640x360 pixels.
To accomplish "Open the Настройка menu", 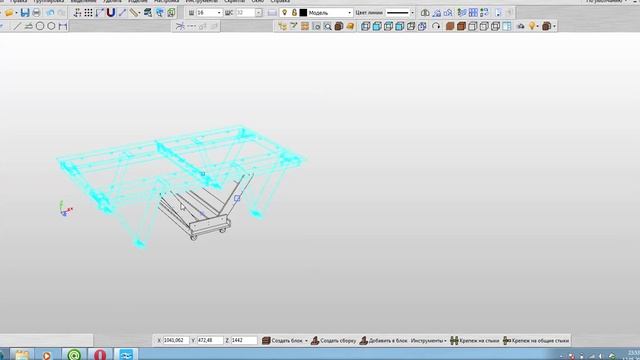I will pyautogui.click(x=166, y=2).
